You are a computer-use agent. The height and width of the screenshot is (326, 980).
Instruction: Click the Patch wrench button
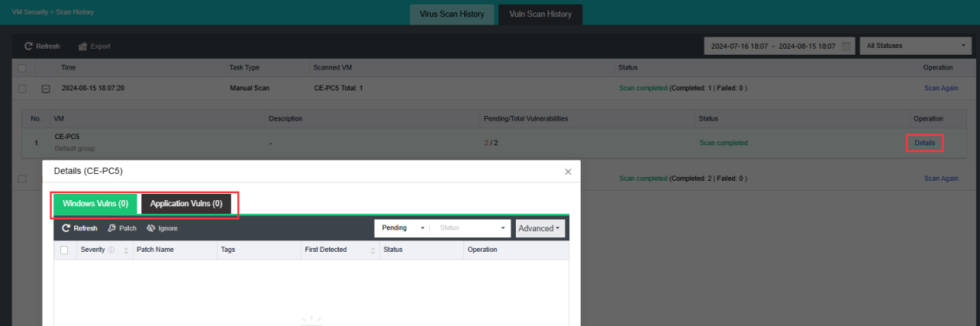coord(122,229)
